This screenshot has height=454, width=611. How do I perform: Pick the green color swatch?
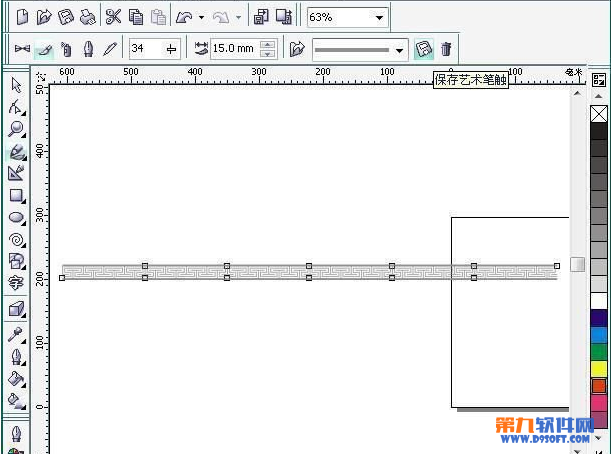(x=599, y=352)
